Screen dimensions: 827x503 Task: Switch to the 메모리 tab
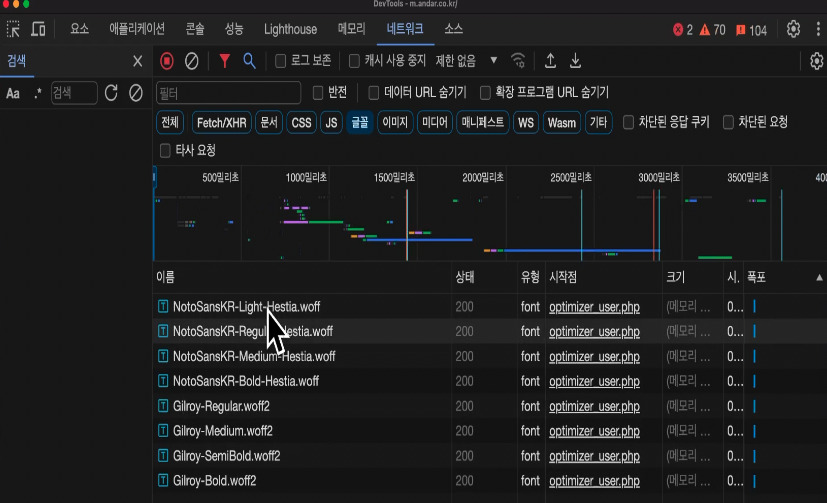pos(352,29)
